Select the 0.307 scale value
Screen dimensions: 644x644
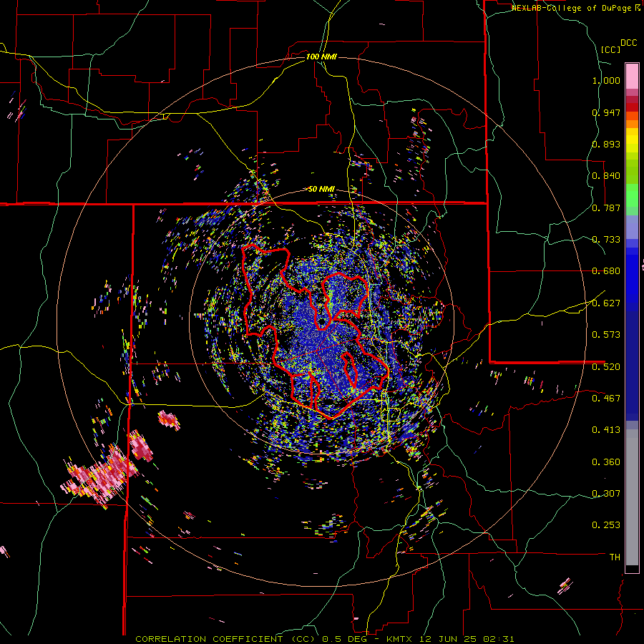point(606,494)
